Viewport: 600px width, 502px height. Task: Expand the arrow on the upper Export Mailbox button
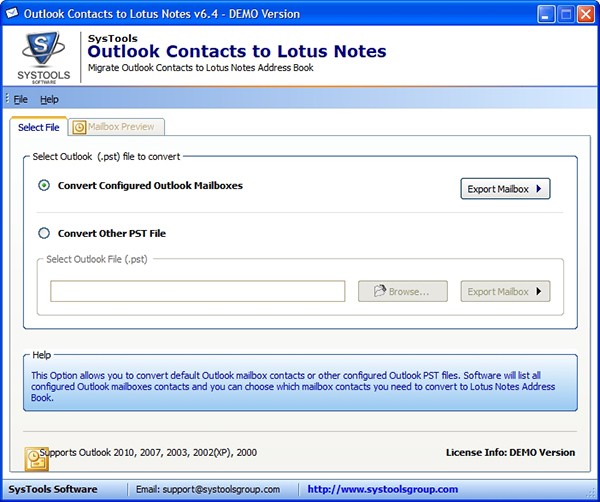[538, 189]
